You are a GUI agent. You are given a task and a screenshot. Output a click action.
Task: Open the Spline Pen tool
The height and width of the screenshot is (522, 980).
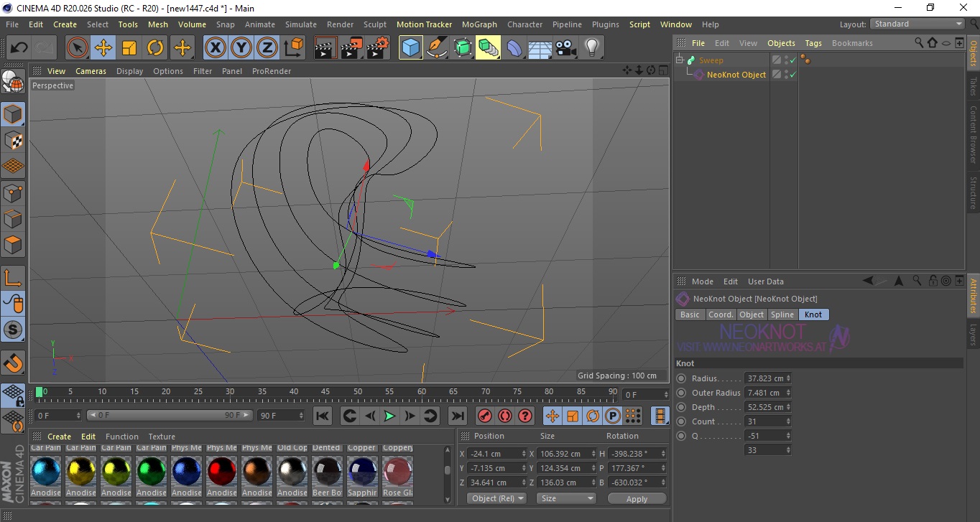tap(437, 48)
